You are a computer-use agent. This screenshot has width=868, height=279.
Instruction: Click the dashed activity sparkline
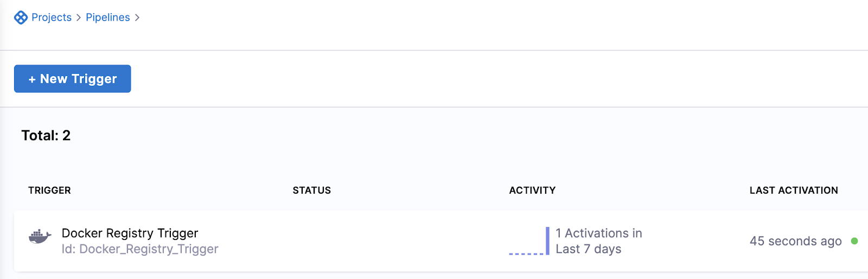click(526, 253)
